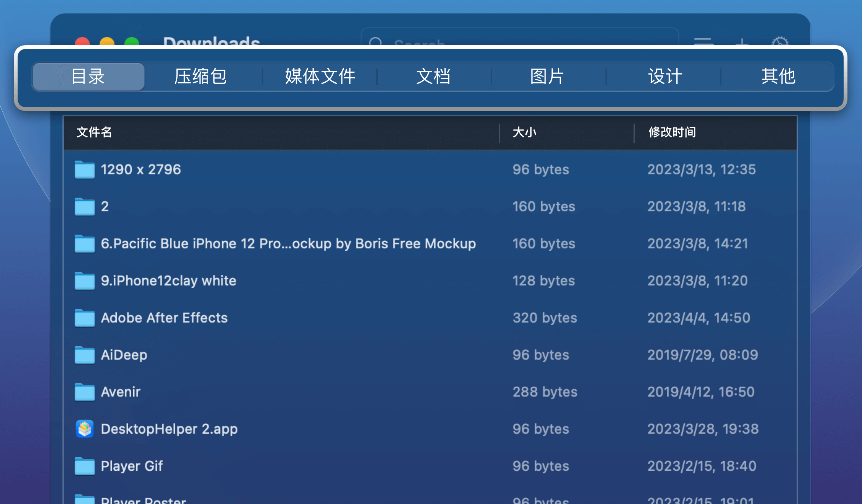Click the date 2019/4/12, 16:50
The width and height of the screenshot is (862, 504).
point(701,392)
